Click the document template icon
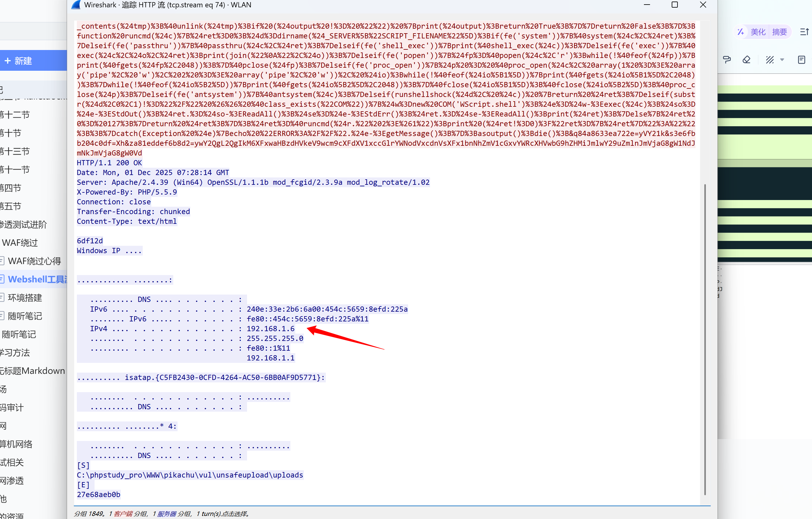812x519 pixels. [x=802, y=60]
